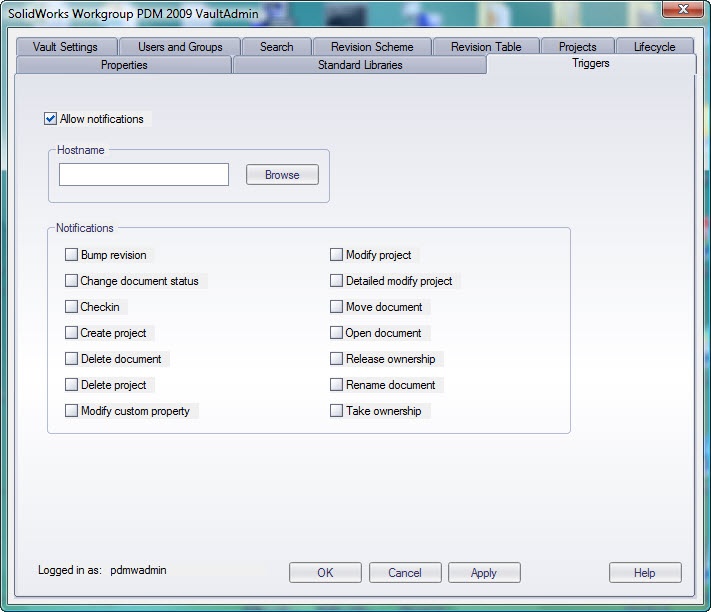
Task: Tick the Take ownership checkbox
Action: coord(336,411)
